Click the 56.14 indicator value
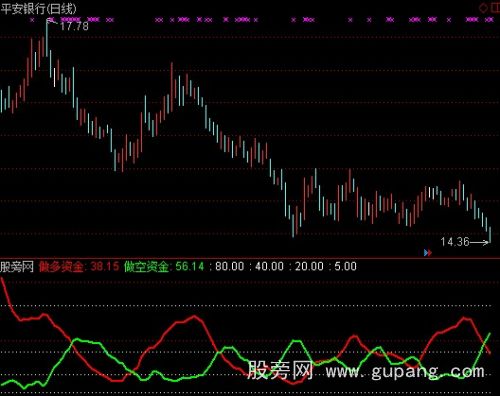The width and height of the screenshot is (500, 396). point(190,266)
